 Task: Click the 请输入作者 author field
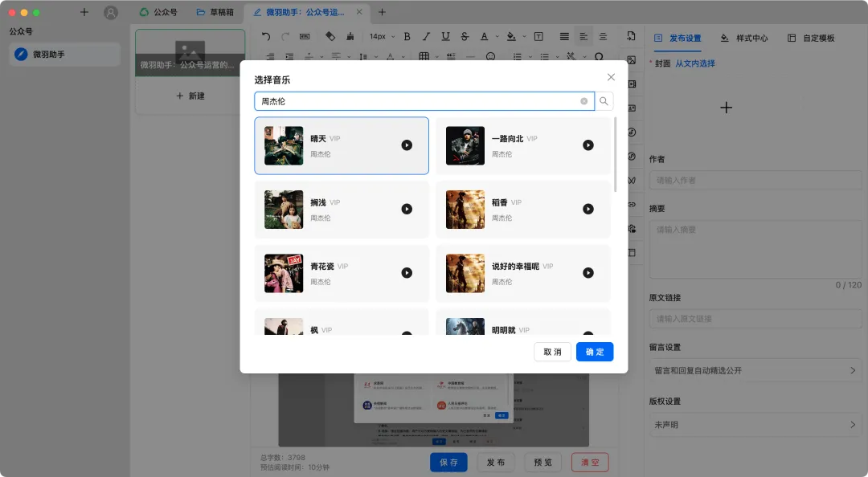tap(755, 181)
